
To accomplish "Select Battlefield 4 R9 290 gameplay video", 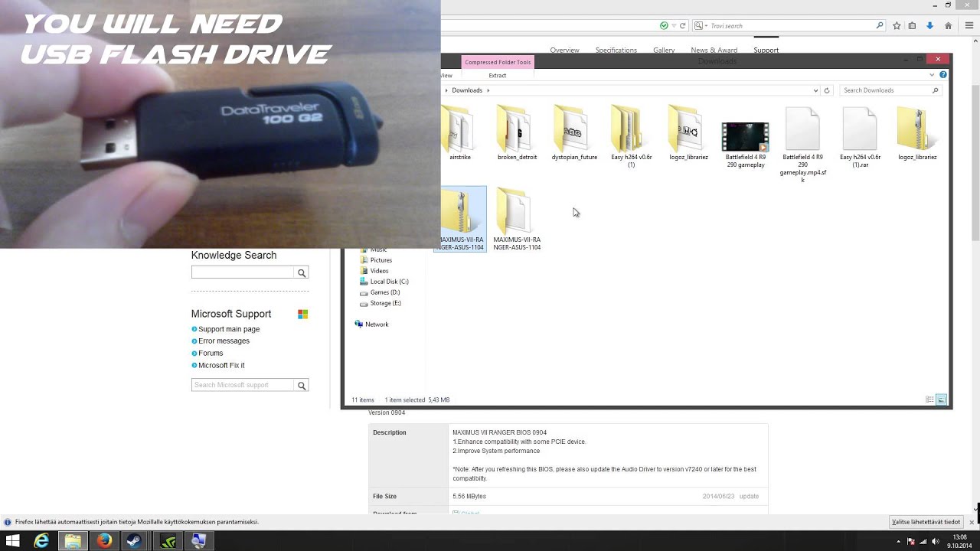I will point(746,145).
